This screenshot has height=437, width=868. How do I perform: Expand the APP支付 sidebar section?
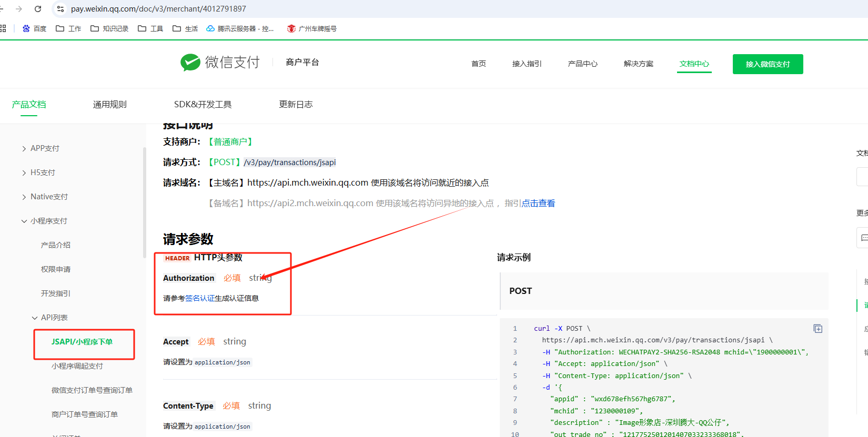41,148
